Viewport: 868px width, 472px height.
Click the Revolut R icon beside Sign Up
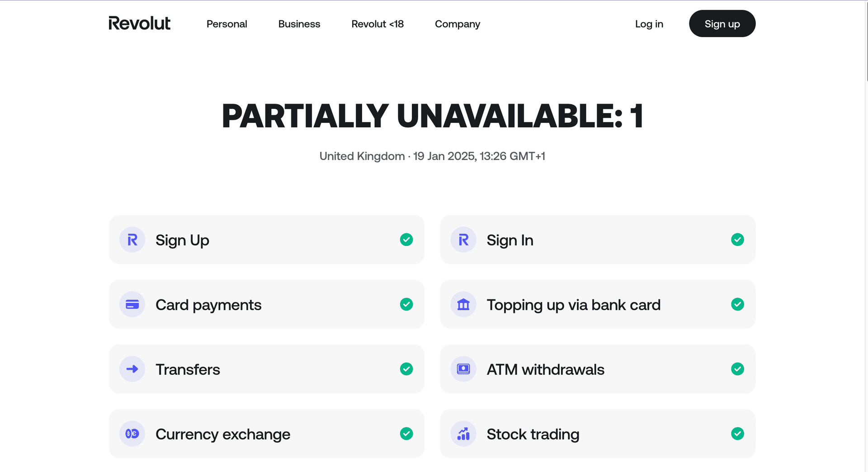[x=132, y=240]
